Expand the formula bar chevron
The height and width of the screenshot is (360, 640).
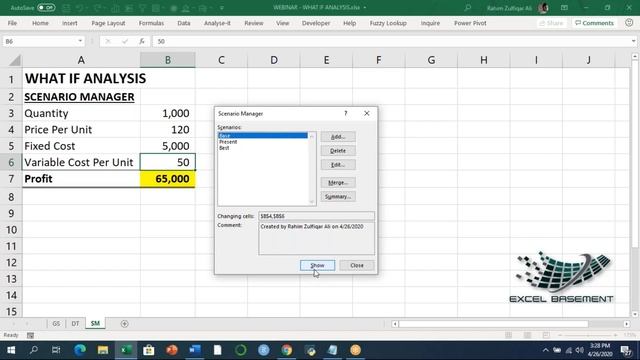tap(633, 41)
